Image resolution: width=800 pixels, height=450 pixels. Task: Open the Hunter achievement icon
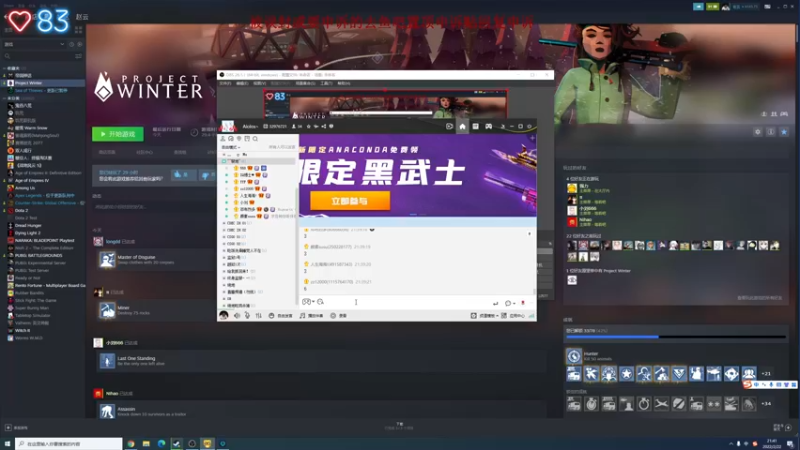tap(574, 356)
